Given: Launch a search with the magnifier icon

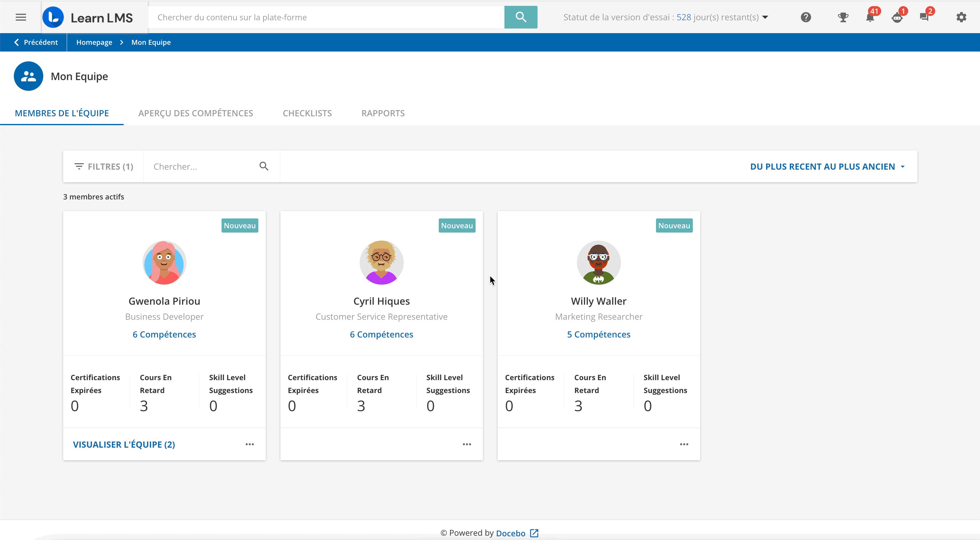Looking at the screenshot, I should coord(521,17).
